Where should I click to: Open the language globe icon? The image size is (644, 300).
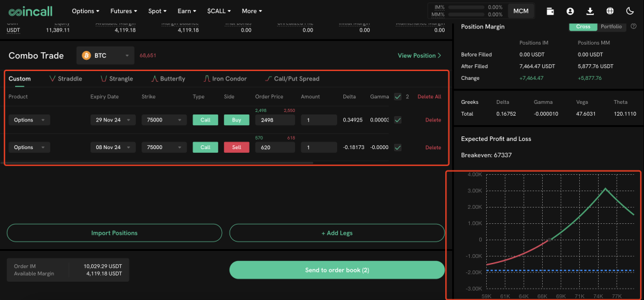tap(610, 11)
